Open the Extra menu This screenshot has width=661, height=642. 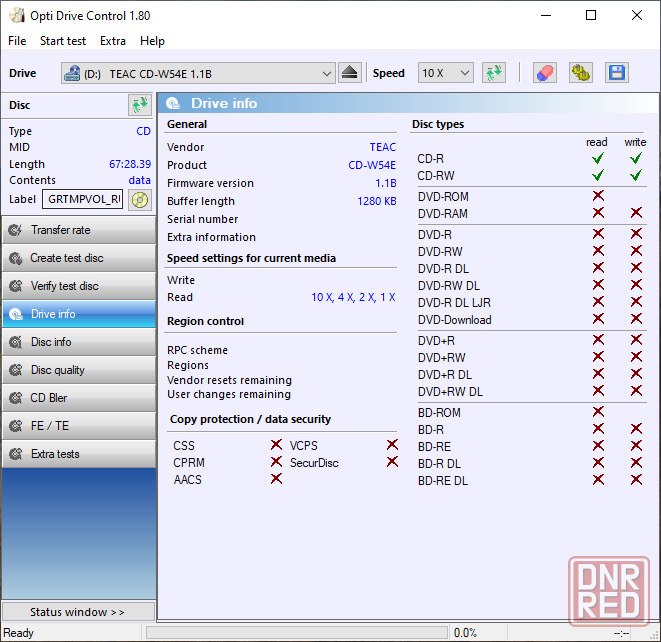113,41
